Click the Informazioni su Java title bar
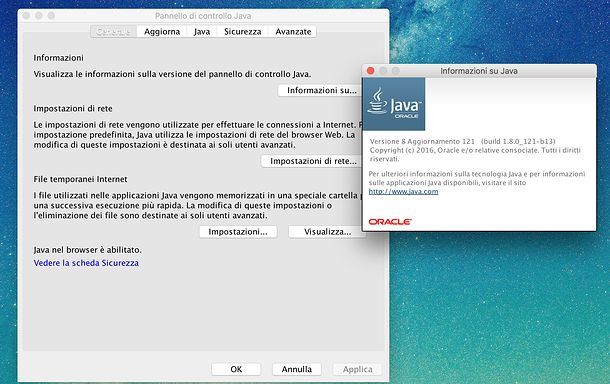 (x=479, y=71)
